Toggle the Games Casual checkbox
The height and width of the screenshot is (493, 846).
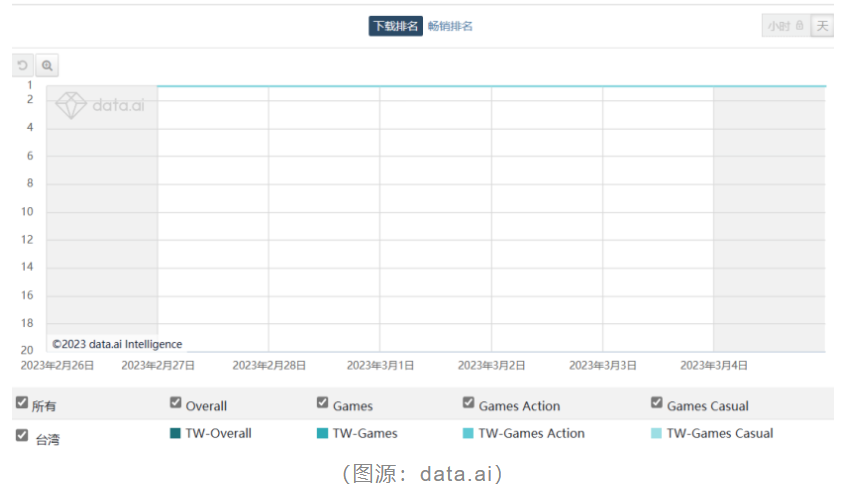657,403
